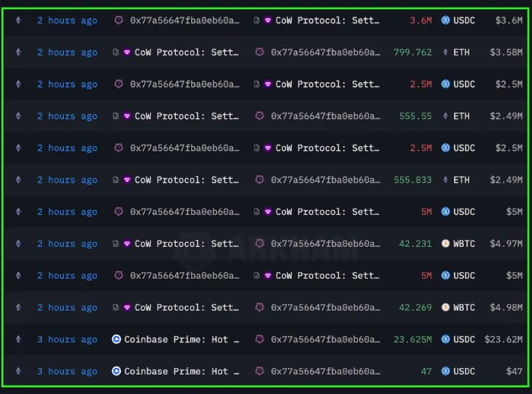
Task: Click the Ethereum chain icon in the $47 row
Action: 19,371
